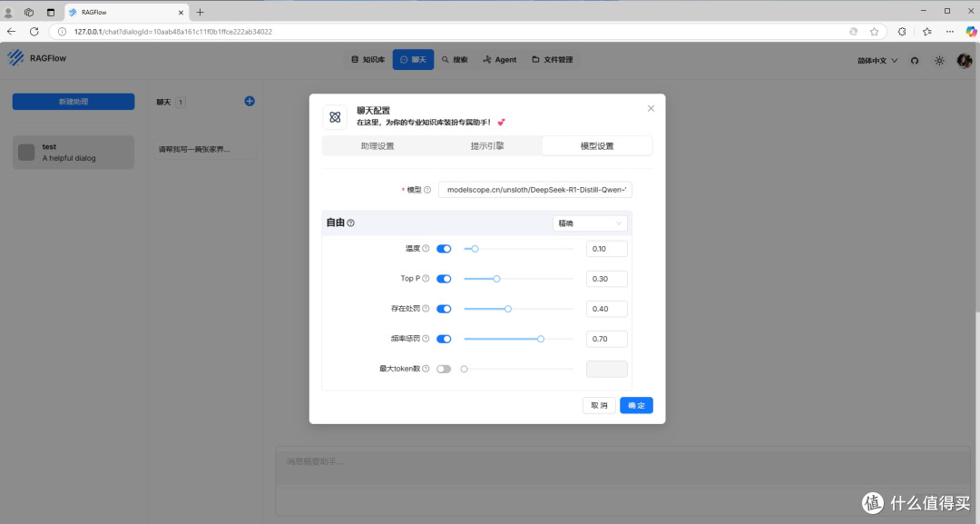Click the browser address bar URL
Screen dimensions: 980x524
pyautogui.click(x=172, y=31)
